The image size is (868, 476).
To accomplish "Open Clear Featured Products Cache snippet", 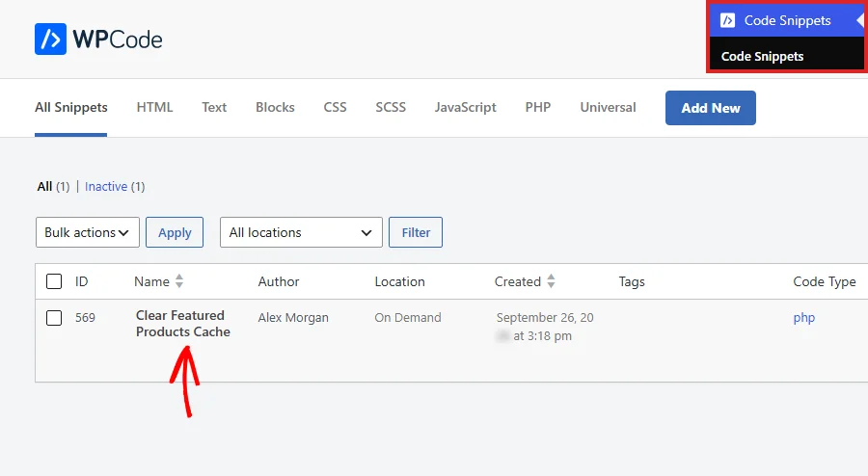I will coord(183,324).
